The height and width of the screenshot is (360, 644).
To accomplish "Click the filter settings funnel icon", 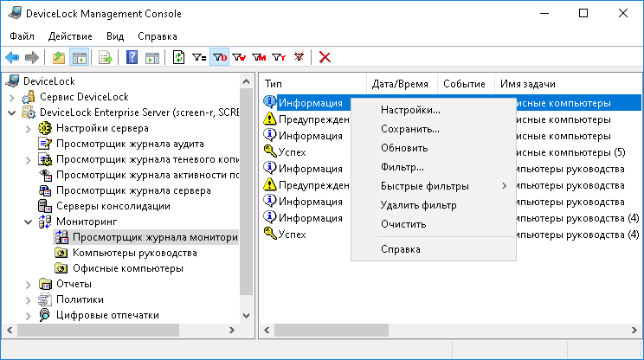I will (199, 58).
